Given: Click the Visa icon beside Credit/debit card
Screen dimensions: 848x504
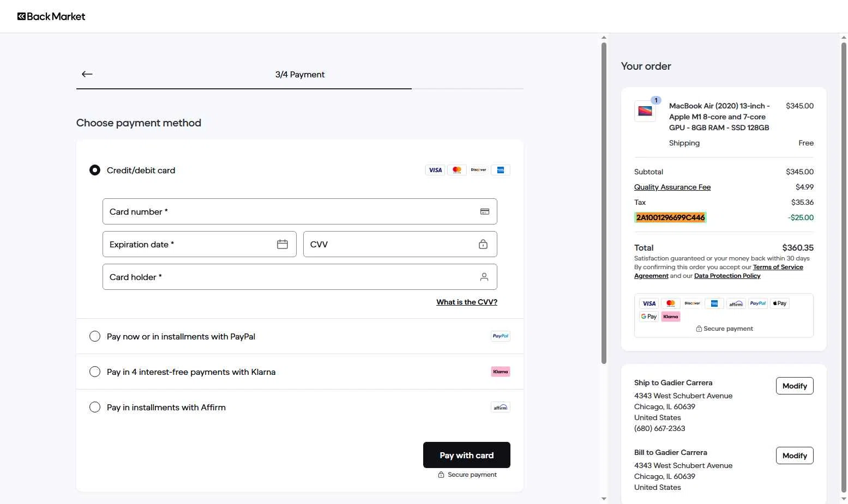Looking at the screenshot, I should pos(435,170).
